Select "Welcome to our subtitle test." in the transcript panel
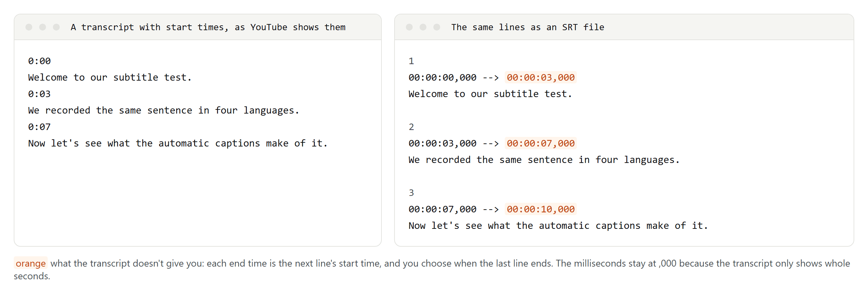 coord(110,78)
